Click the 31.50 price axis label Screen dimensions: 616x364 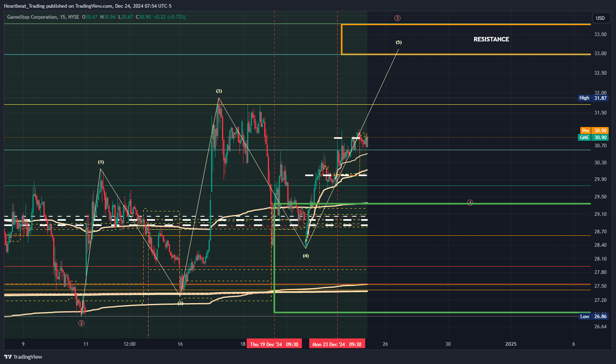600,113
